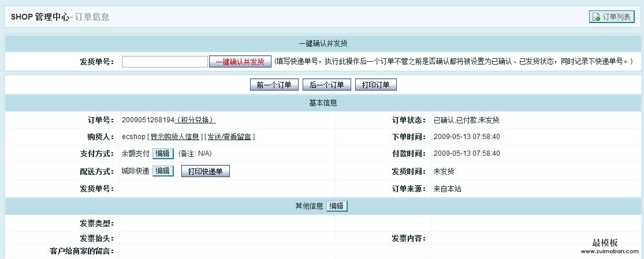This screenshot has height=259, width=644.
Task: Click the 发票内容 label
Action: coord(409,238)
